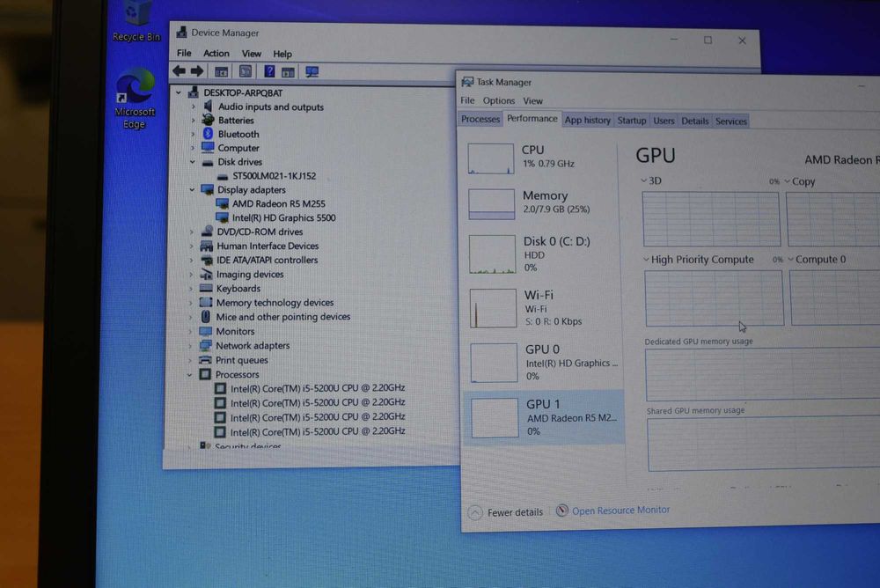Open Options menu in Task Manager
880x588 pixels.
coord(498,100)
